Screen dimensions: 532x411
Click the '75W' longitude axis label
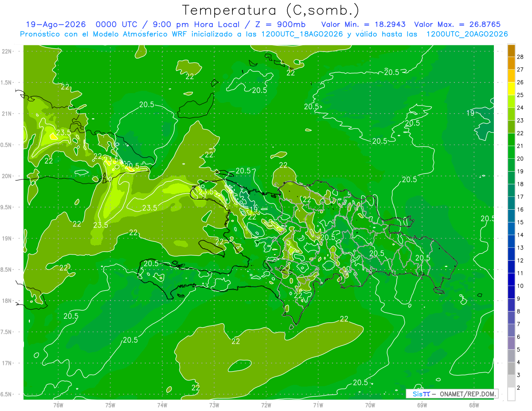click(110, 405)
